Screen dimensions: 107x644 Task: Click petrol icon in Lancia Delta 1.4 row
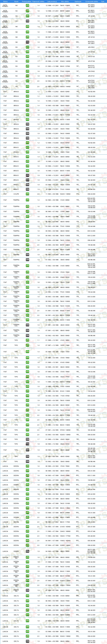pyautogui.click(x=28, y=596)
